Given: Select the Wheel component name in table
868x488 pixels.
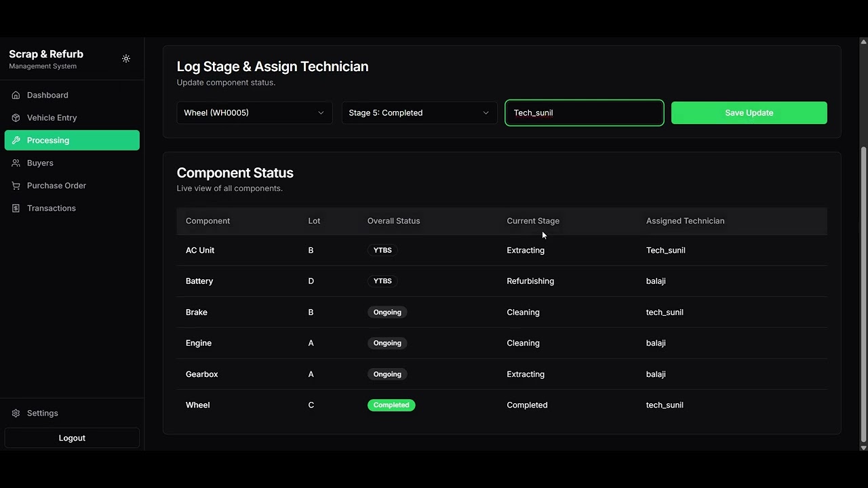Looking at the screenshot, I should pyautogui.click(x=198, y=405).
